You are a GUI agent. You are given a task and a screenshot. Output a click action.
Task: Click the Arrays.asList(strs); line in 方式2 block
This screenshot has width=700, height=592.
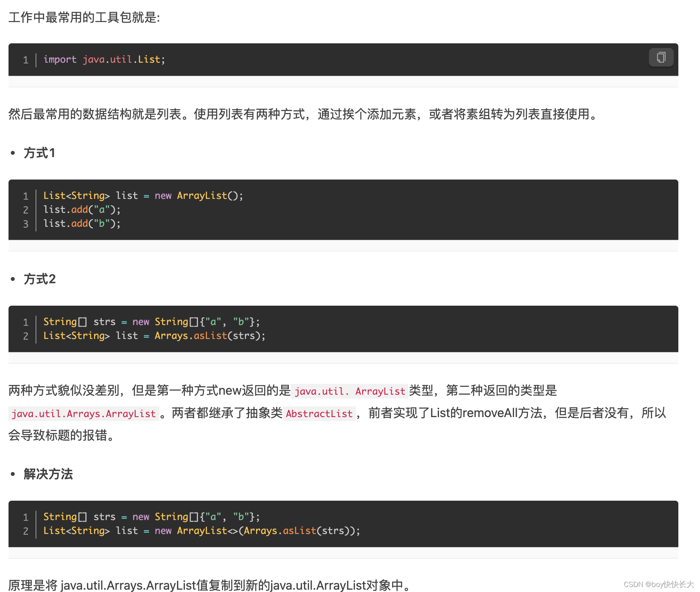[x=154, y=336]
